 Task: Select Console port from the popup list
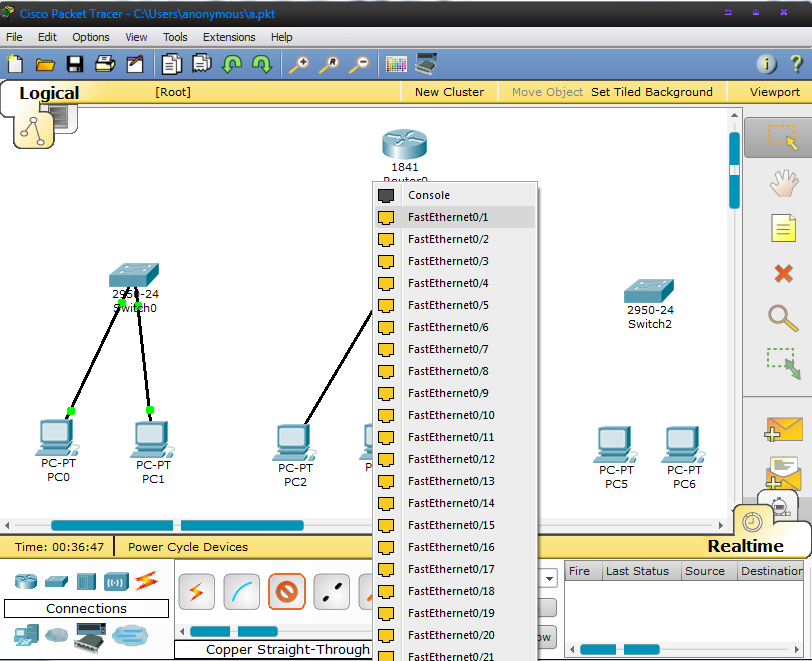455,195
